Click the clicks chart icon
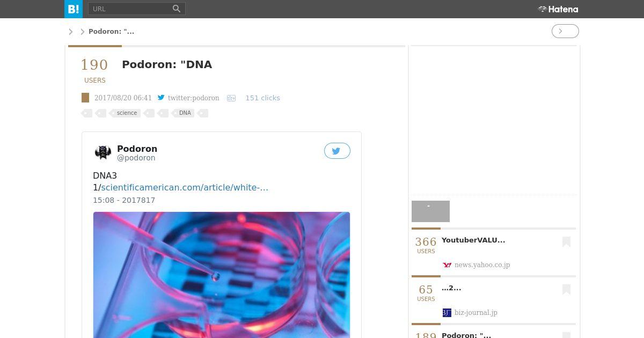 click(231, 98)
